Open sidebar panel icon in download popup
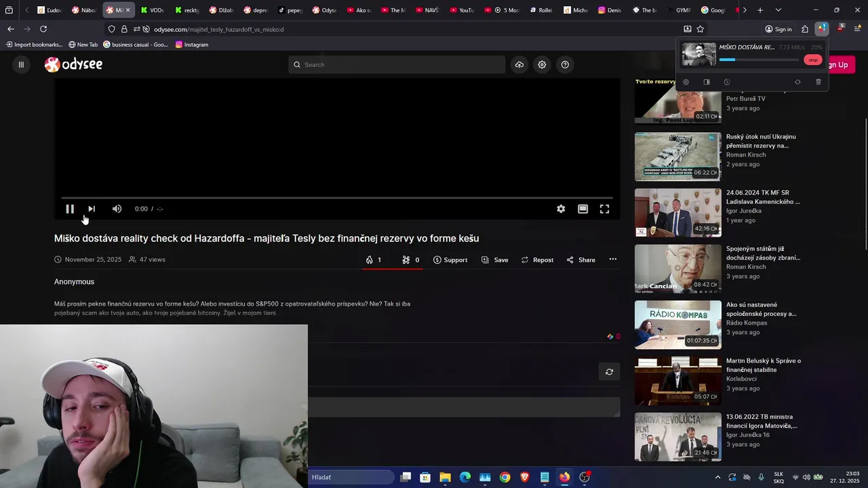Viewport: 868px width, 488px height. [706, 82]
